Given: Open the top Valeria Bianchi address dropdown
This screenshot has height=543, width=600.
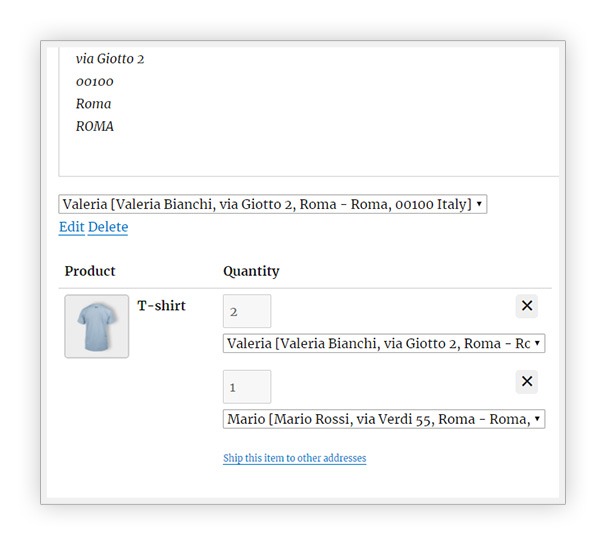Looking at the screenshot, I should 272,204.
